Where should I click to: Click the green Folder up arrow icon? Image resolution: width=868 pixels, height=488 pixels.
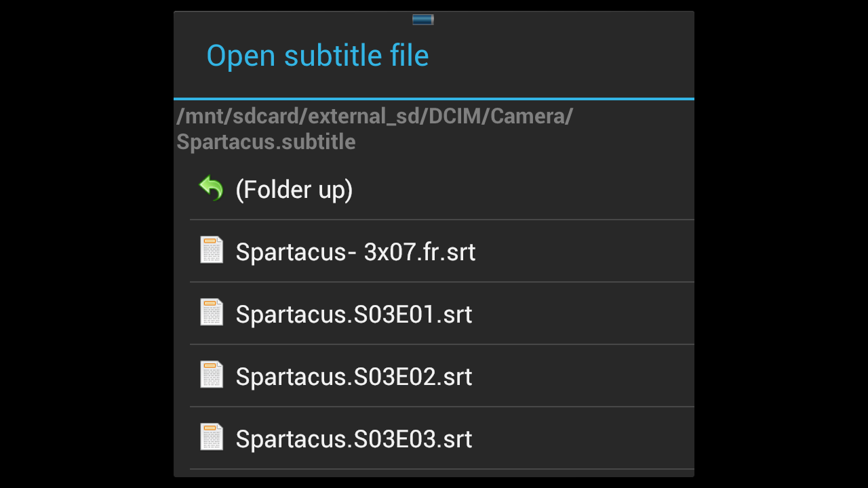coord(212,188)
